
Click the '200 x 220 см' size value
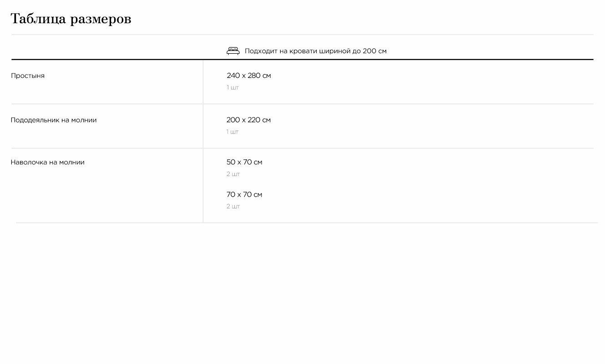click(248, 120)
